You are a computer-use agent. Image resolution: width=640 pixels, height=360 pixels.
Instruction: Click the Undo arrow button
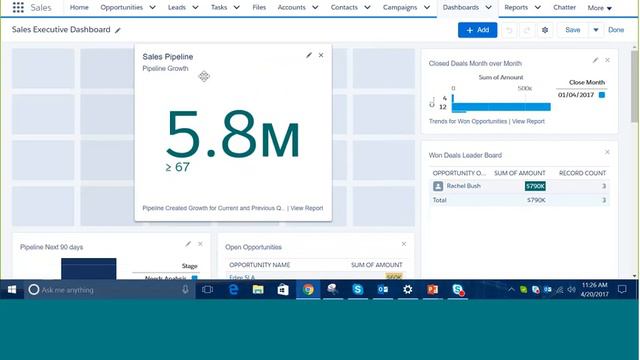pos(509,30)
